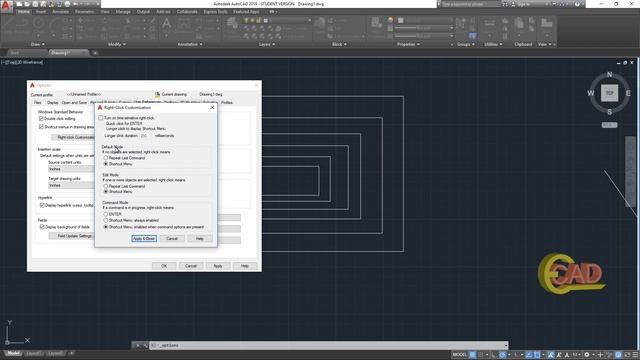Select the Text tool in Annotation panel

coord(167,24)
